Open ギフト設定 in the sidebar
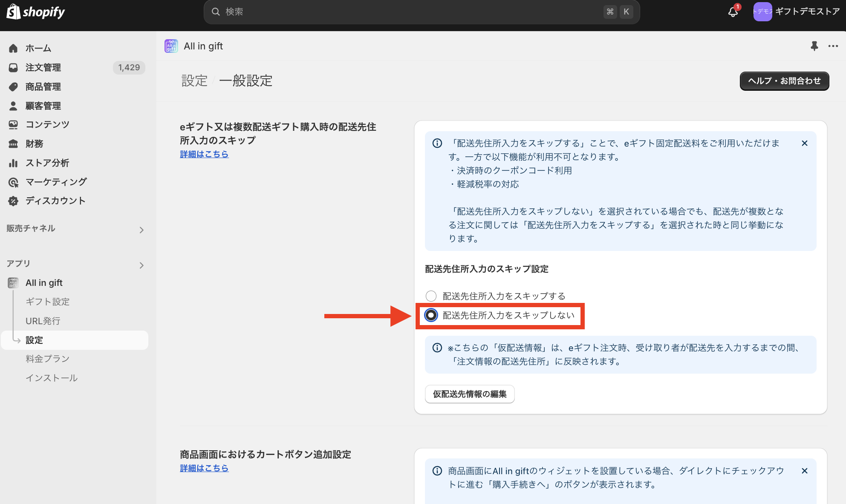 (47, 302)
